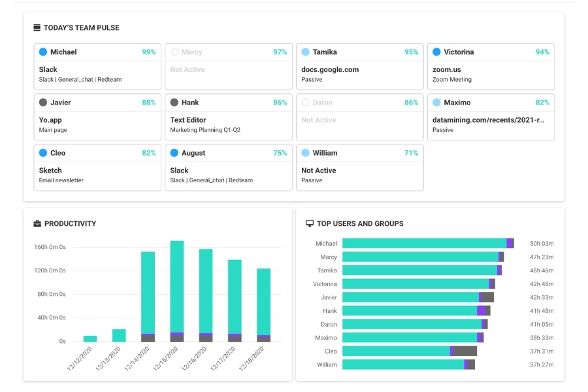
Task: Click Cleo's blue status dot
Action: pos(43,153)
